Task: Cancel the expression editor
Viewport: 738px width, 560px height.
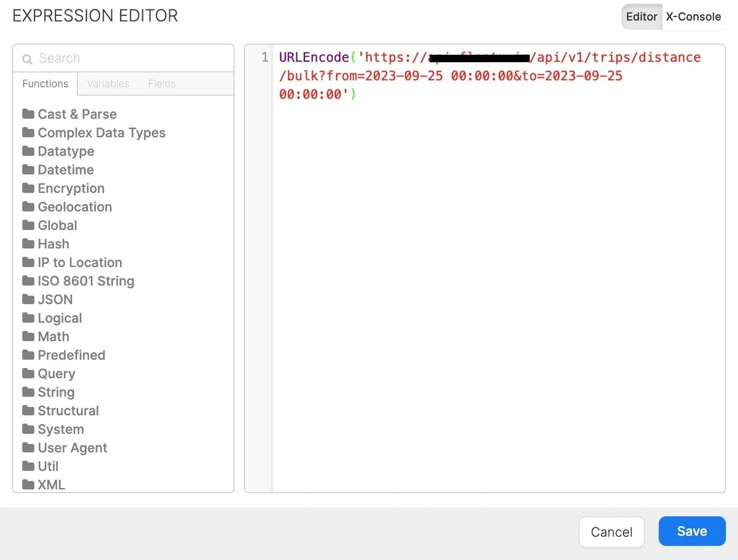Action: [611, 532]
